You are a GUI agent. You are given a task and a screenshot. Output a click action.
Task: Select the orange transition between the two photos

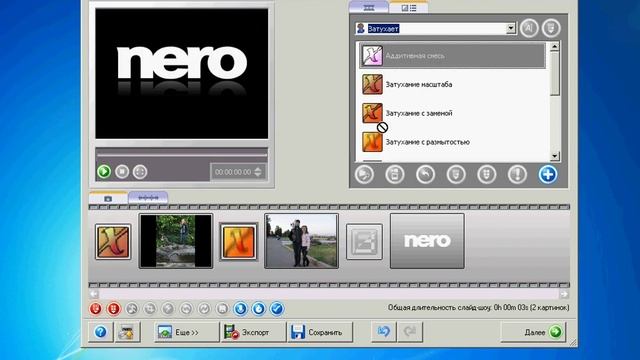pos(239,241)
